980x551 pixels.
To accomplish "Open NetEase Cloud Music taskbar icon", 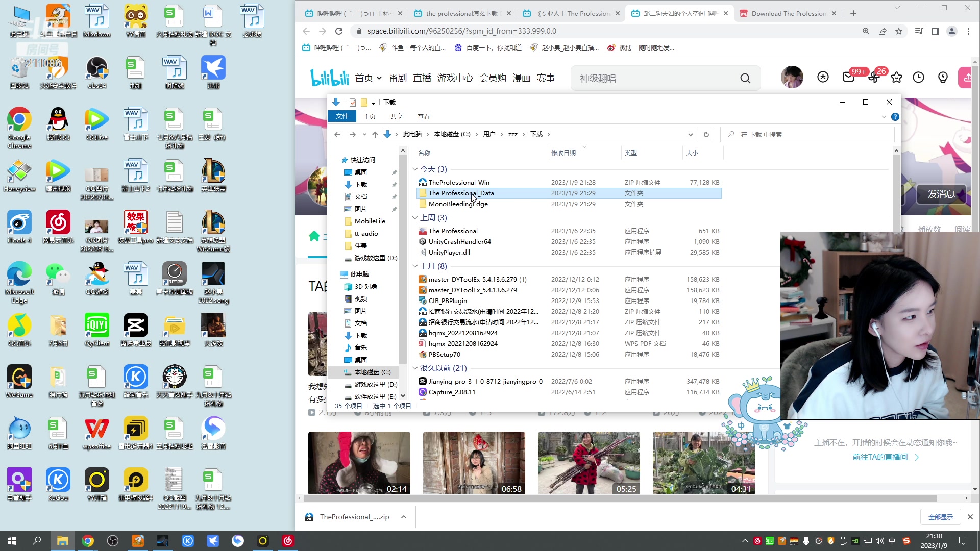I will coord(288,541).
